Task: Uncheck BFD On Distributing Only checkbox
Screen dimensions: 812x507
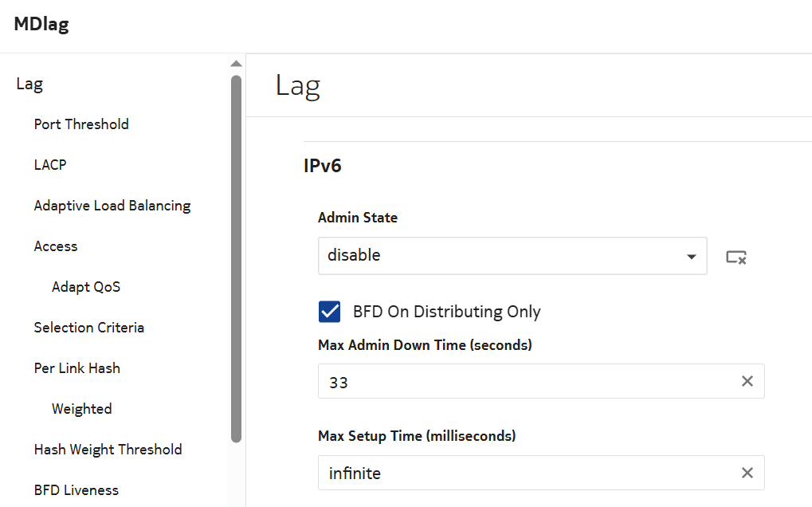Action: (329, 312)
